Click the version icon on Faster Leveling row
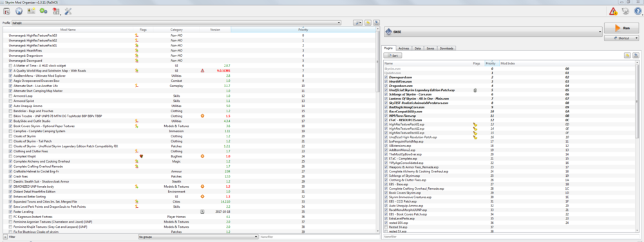Screen dimensions: 644x242 (202, 212)
